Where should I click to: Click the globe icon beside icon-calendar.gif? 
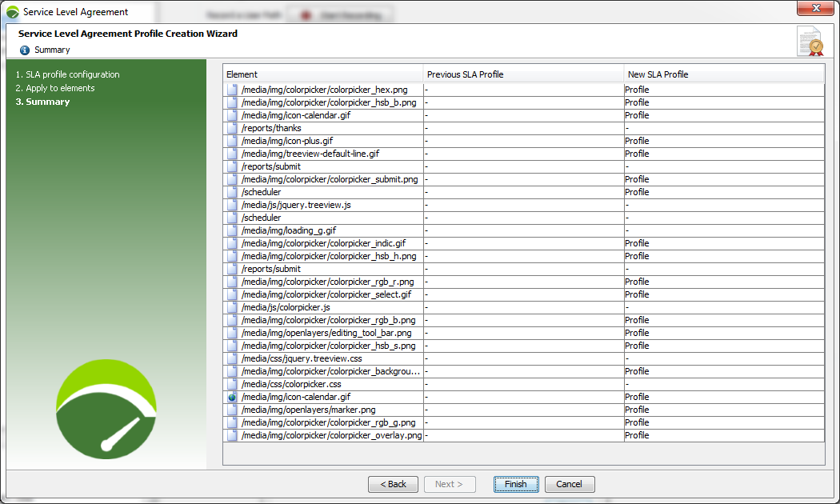(x=232, y=397)
